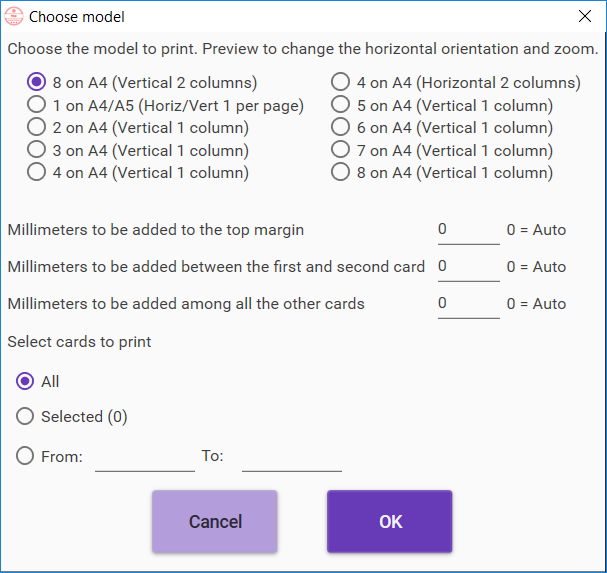Click the app icon in title bar
Viewport: 607px width, 573px height.
coord(14,17)
